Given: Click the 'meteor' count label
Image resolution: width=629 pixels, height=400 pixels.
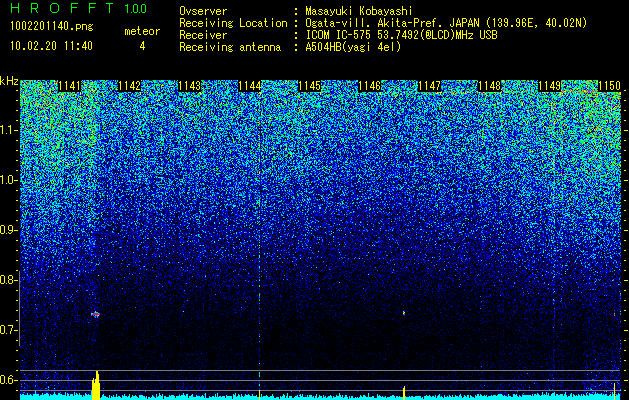Looking at the screenshot, I should [x=142, y=31].
